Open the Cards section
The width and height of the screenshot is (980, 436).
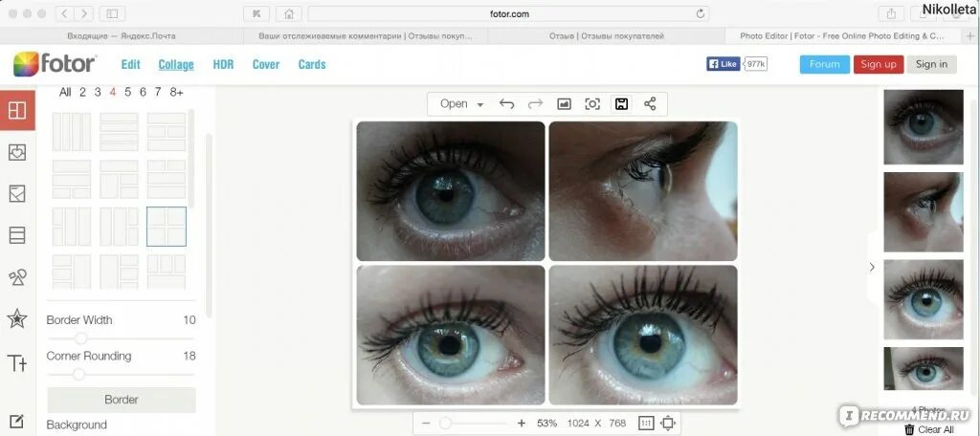312,64
